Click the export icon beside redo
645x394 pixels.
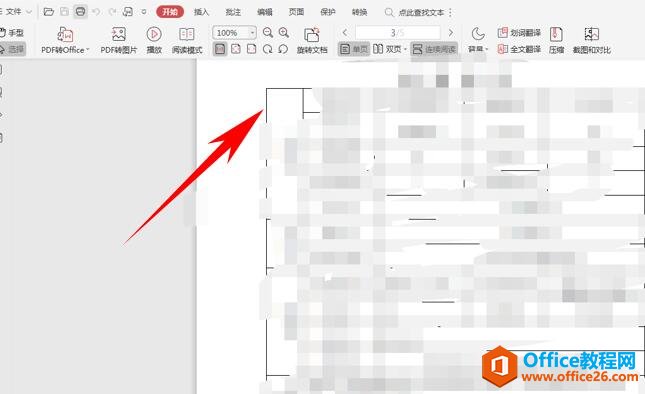(128, 12)
